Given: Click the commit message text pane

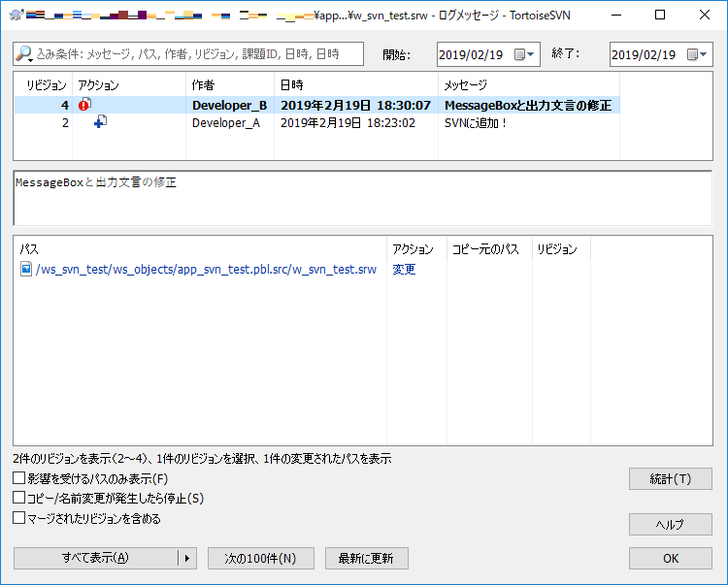Looking at the screenshot, I should click(363, 198).
